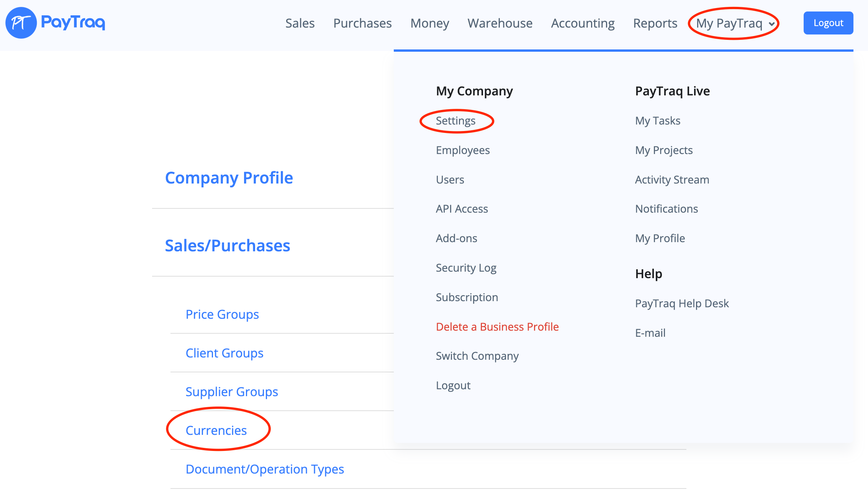
Task: Click the blue Logout button
Action: [x=828, y=23]
